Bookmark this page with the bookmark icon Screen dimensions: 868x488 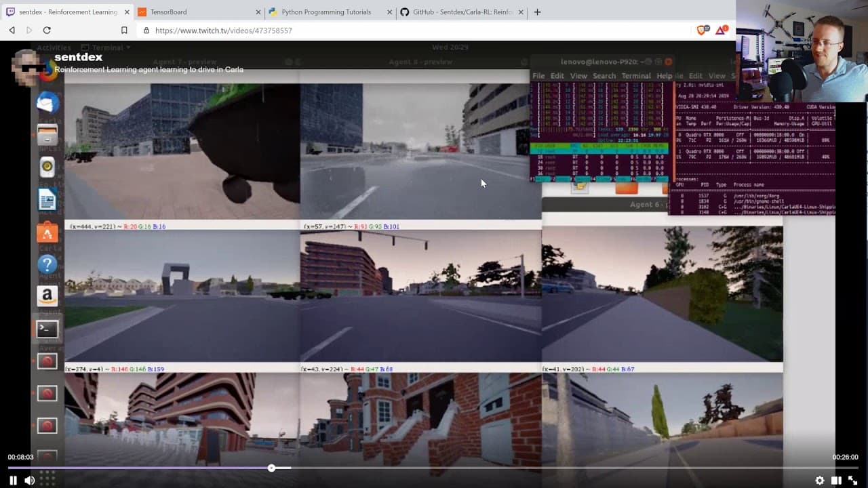pyautogui.click(x=124, y=30)
